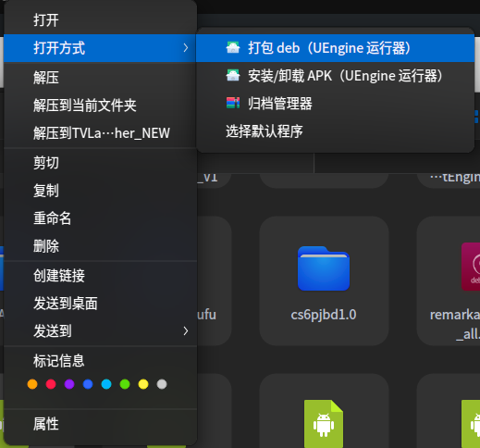Click UEngine icon beside 安装/卸载 APK entry
Viewport: 480px width, 448px height.
tap(233, 76)
